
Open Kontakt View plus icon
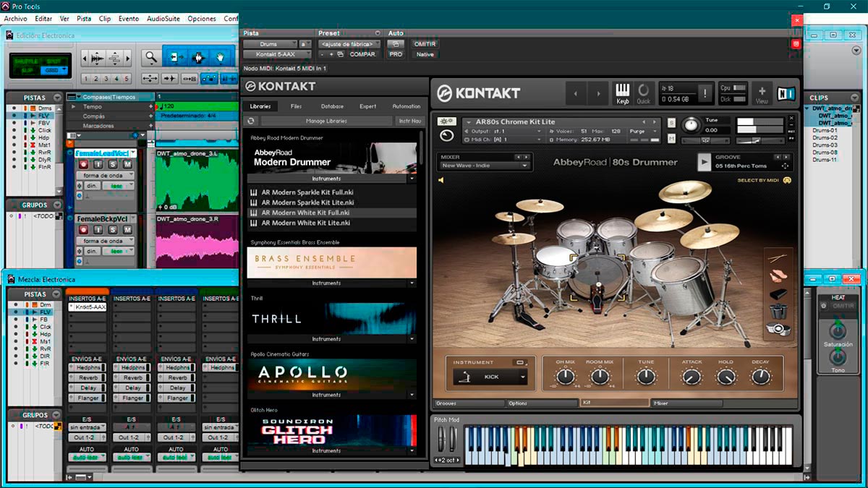pos(762,93)
